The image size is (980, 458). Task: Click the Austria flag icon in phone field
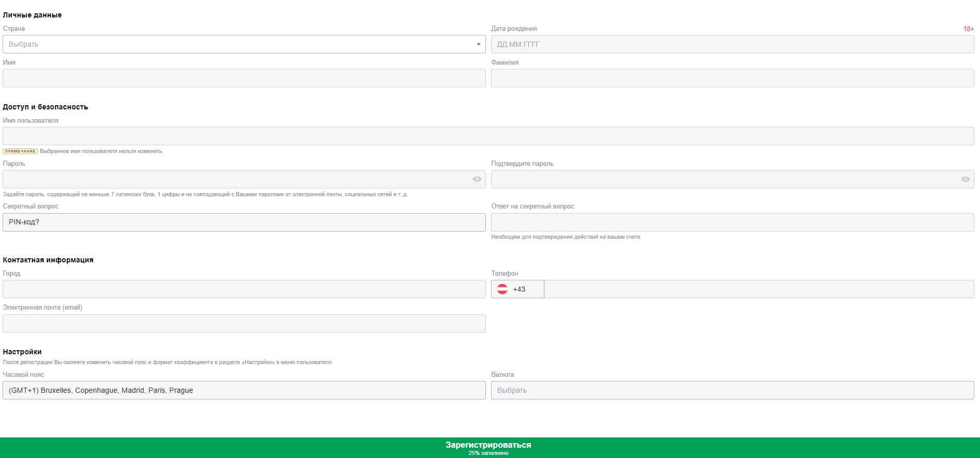pos(502,289)
